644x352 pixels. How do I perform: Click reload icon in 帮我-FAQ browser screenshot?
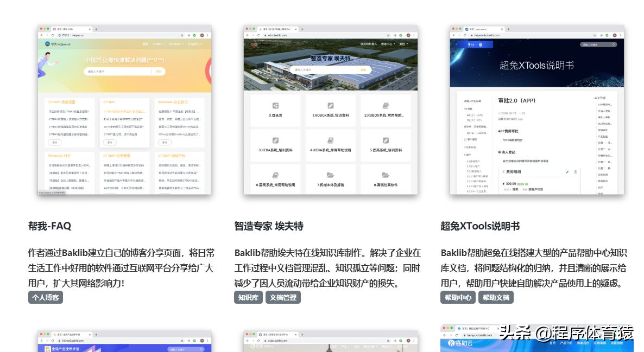[x=53, y=35]
